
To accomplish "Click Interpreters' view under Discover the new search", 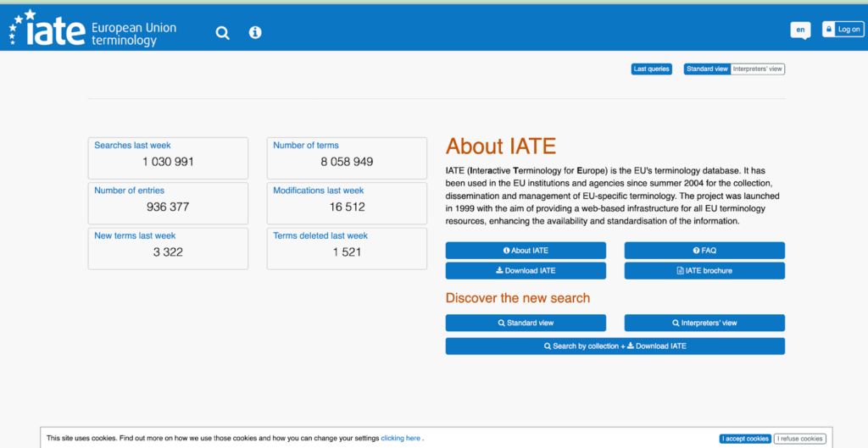I will pyautogui.click(x=704, y=323).
